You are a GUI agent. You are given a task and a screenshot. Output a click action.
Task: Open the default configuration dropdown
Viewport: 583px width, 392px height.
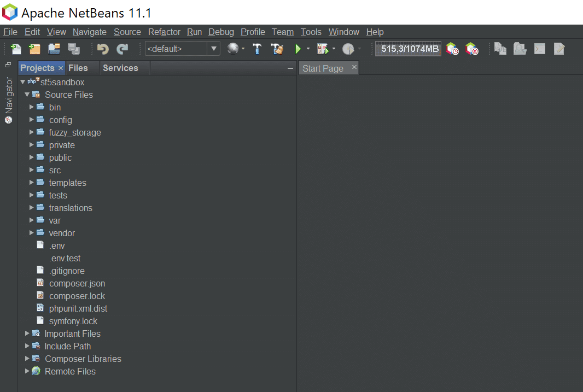click(x=214, y=49)
